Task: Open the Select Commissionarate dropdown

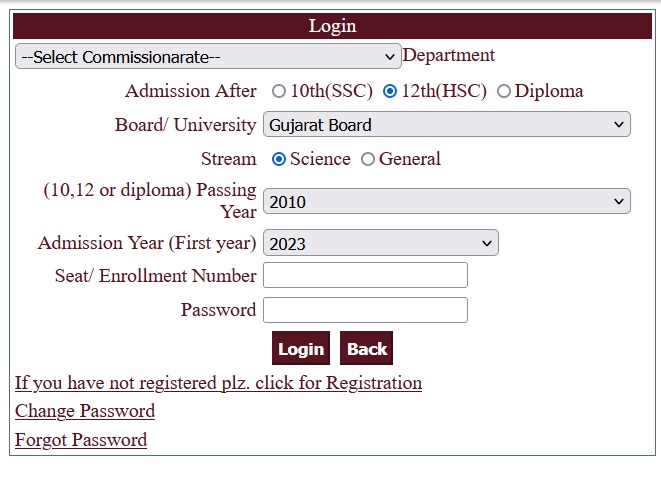Action: tap(208, 57)
